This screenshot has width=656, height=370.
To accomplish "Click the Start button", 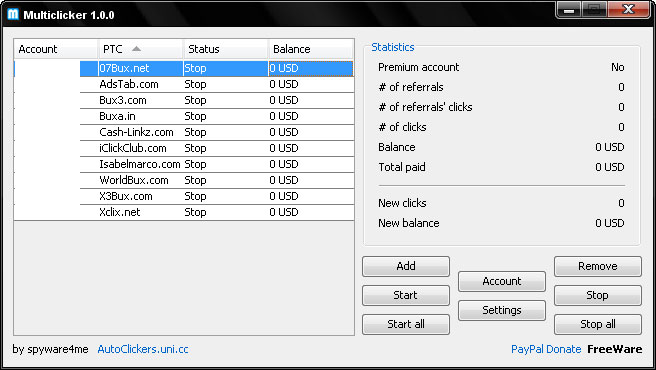I will [x=406, y=295].
